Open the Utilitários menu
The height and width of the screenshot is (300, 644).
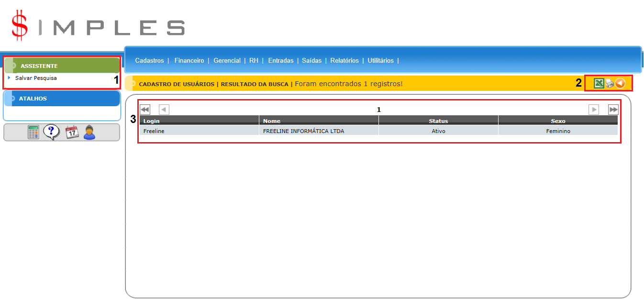pyautogui.click(x=380, y=61)
